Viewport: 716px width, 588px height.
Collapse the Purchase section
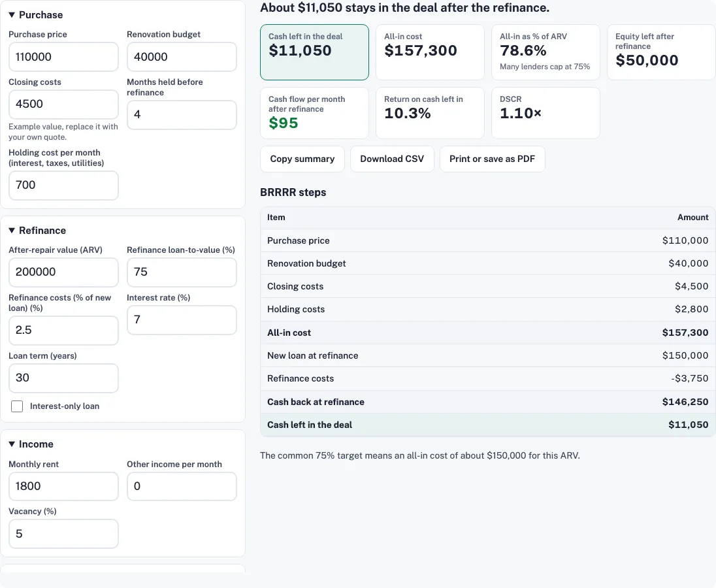coord(36,14)
